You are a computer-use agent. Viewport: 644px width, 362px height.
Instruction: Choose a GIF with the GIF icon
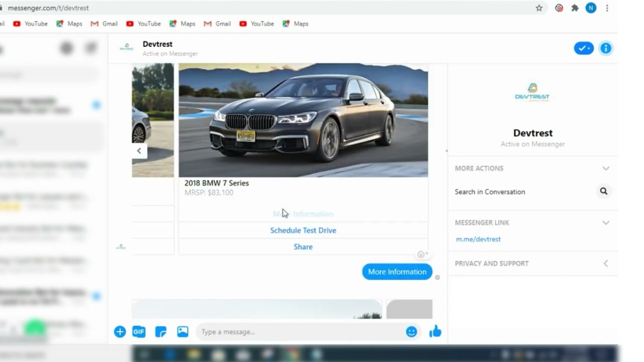[139, 332]
